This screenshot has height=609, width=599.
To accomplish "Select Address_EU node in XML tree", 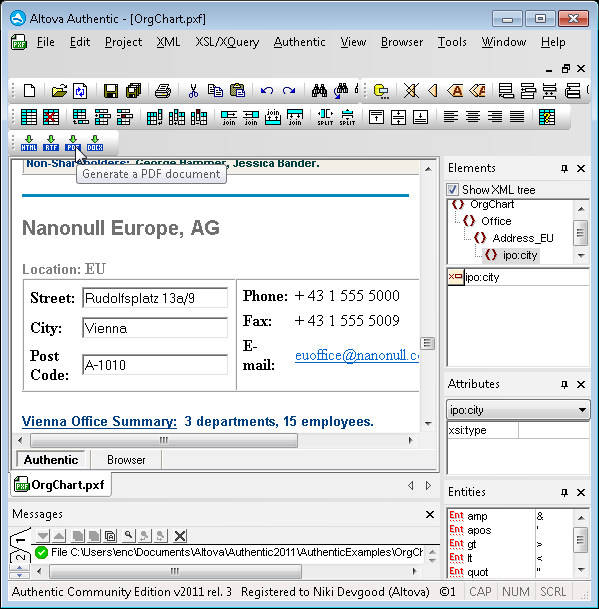I will 523,238.
